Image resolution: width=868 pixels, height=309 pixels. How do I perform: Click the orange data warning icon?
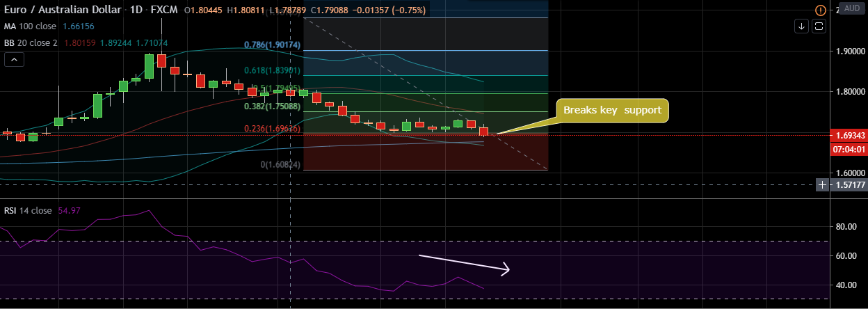click(x=821, y=10)
